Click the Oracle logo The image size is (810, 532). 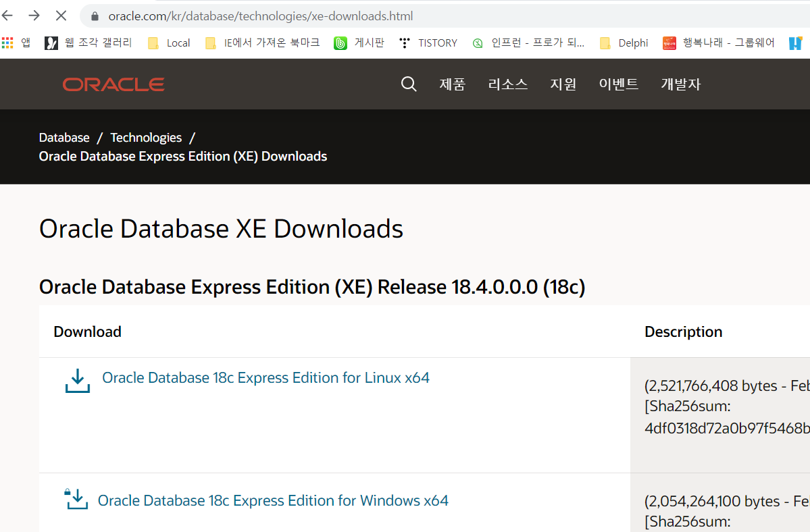click(x=113, y=84)
